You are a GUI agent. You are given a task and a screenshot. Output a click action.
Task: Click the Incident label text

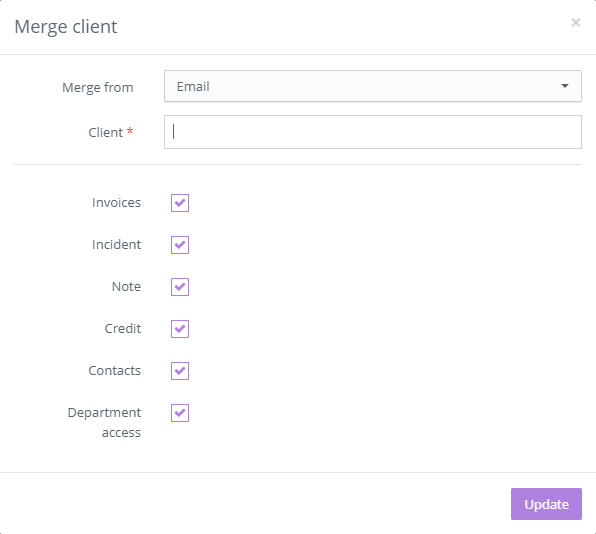(x=116, y=244)
